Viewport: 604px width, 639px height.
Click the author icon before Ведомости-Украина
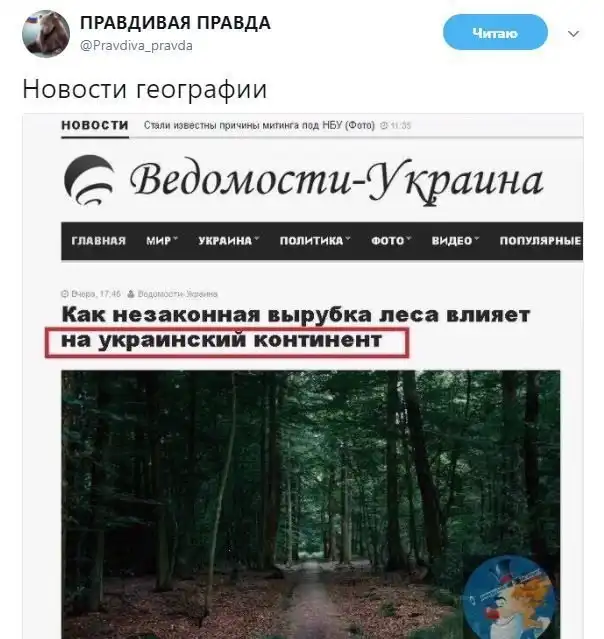[131, 294]
